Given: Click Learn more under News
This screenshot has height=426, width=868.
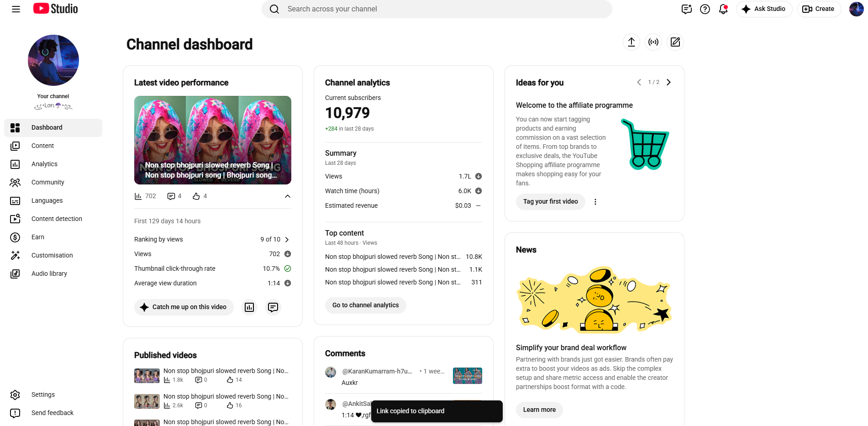Looking at the screenshot, I should [539, 410].
